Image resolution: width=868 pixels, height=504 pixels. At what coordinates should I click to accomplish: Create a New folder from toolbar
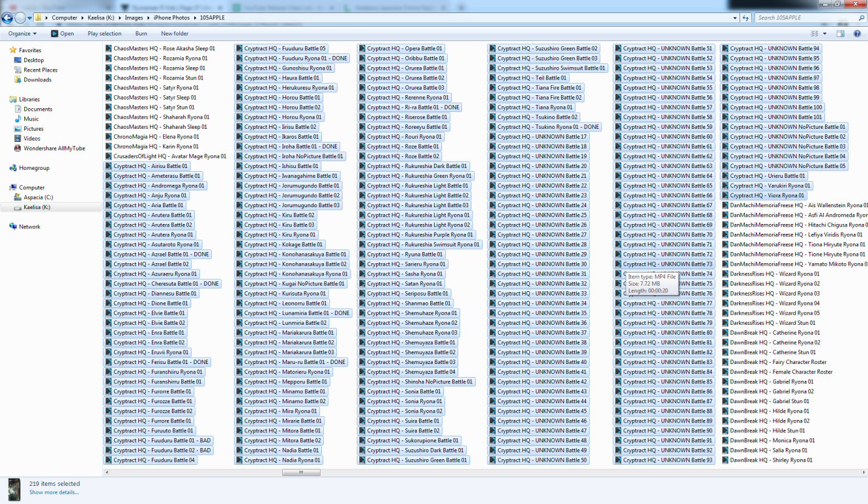(x=174, y=34)
